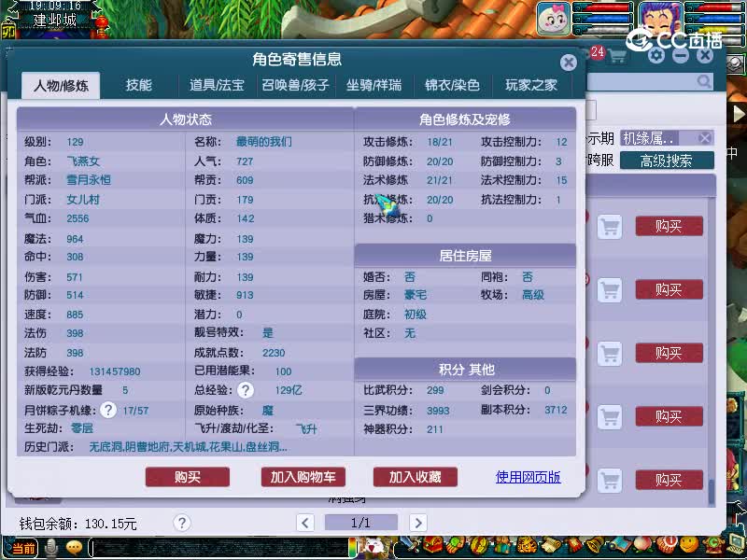The image size is (747, 560).
Task: Click 购买 on the fourth listing row
Action: tap(669, 416)
